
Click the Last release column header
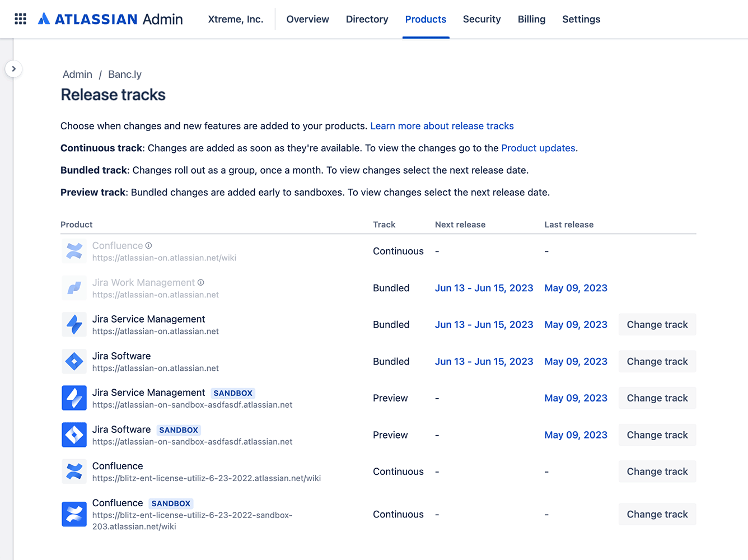(569, 225)
